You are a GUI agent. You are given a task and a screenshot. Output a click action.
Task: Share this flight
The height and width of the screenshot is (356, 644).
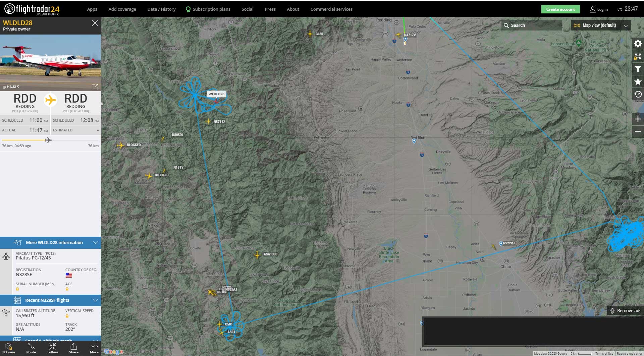tap(74, 348)
